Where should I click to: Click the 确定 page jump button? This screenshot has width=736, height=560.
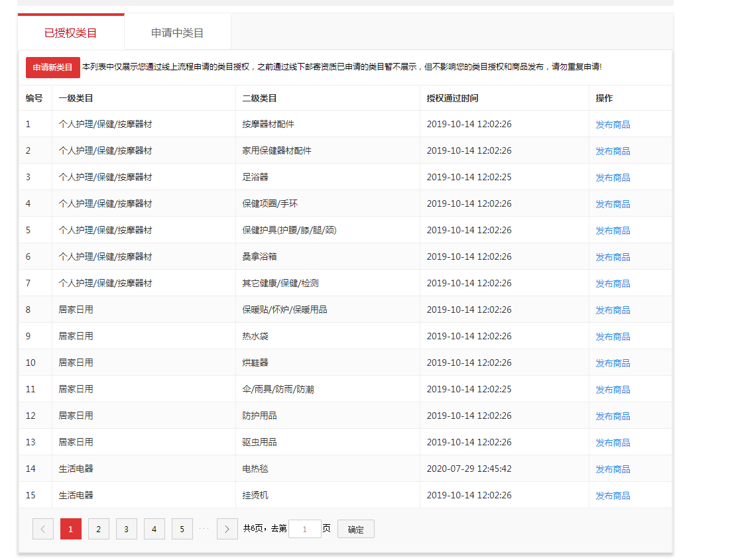(x=355, y=529)
